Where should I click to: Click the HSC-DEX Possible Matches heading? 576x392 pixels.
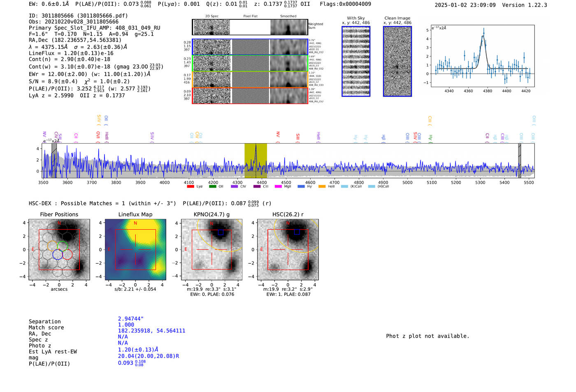[x=102, y=204]
